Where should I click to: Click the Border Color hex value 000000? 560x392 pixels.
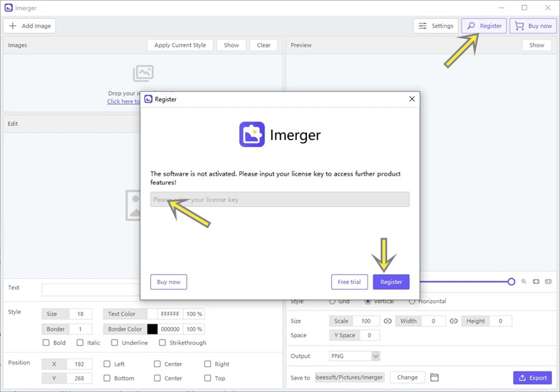tap(170, 329)
